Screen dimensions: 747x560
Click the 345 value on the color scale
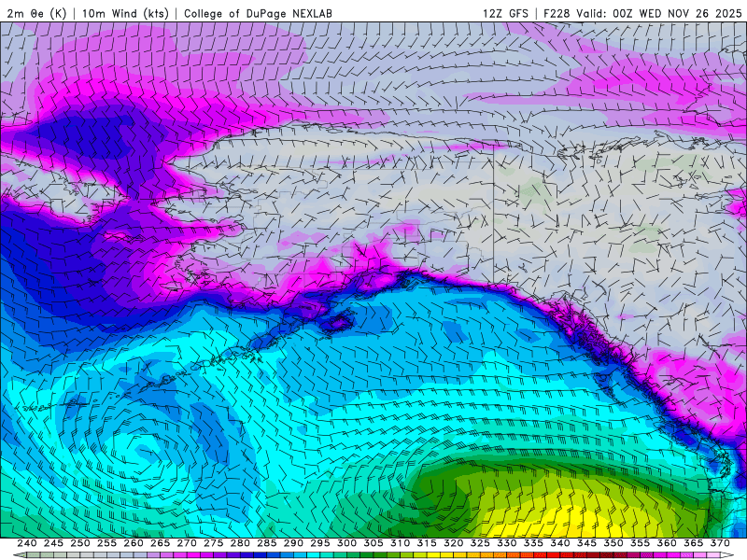[587, 543]
